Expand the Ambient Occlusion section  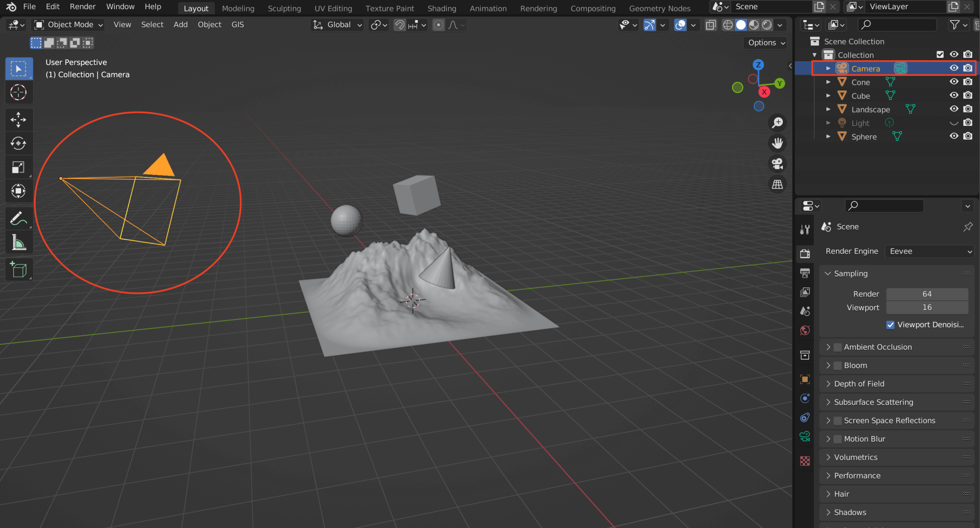(830, 347)
